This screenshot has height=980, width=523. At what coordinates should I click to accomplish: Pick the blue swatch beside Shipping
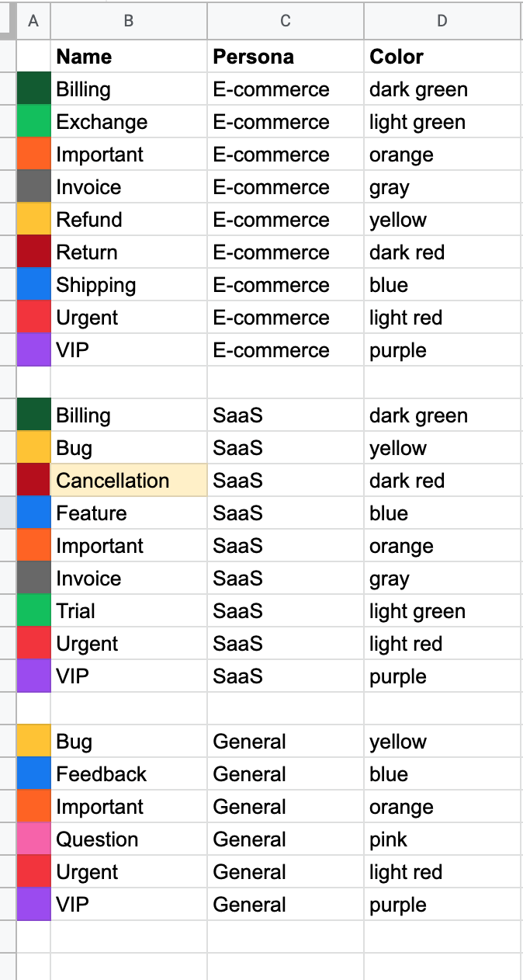pos(33,285)
